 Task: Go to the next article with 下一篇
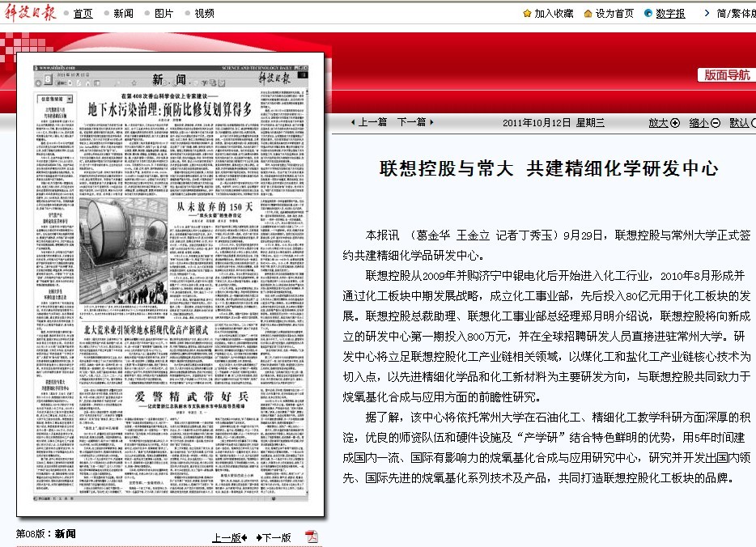point(412,122)
